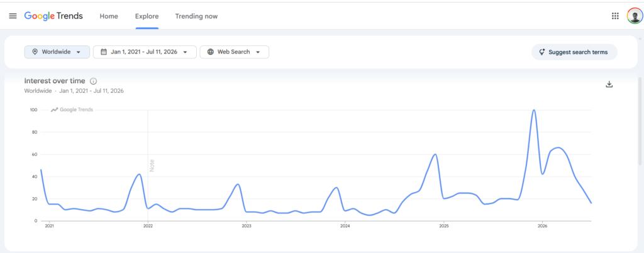Click the Interest over time heading

(x=55, y=81)
